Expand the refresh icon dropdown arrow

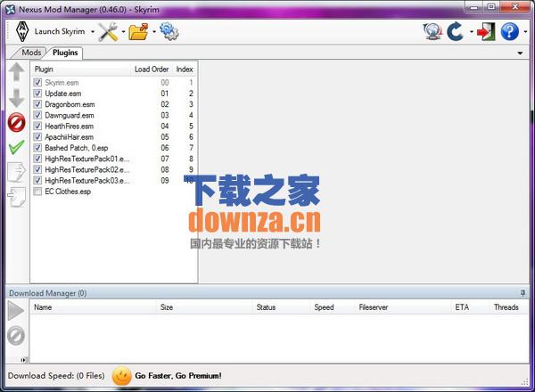click(x=472, y=32)
